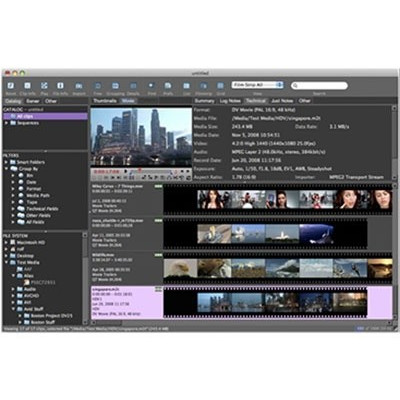Expand the Macintosh HD folder
Viewport: 400px width, 400px height.
coord(6,242)
